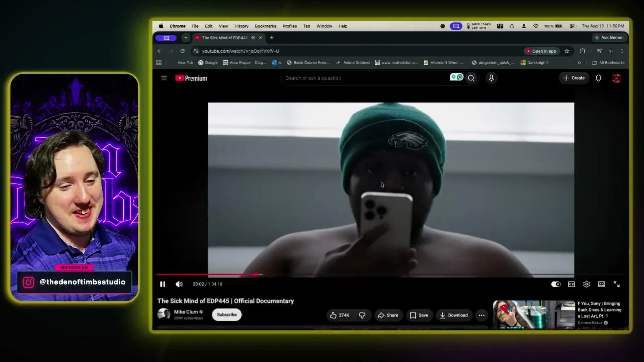
Task: Mute the video volume speaker icon
Action: (x=179, y=284)
